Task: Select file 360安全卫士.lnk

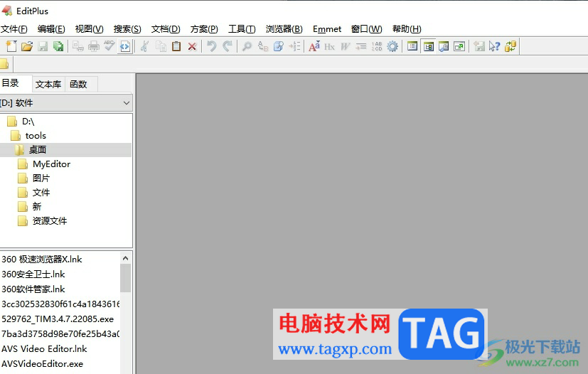Action: [33, 274]
